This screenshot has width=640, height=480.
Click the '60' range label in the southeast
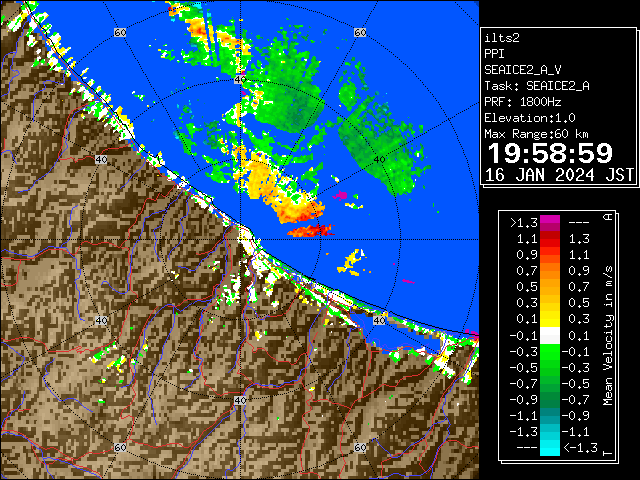(x=360, y=447)
